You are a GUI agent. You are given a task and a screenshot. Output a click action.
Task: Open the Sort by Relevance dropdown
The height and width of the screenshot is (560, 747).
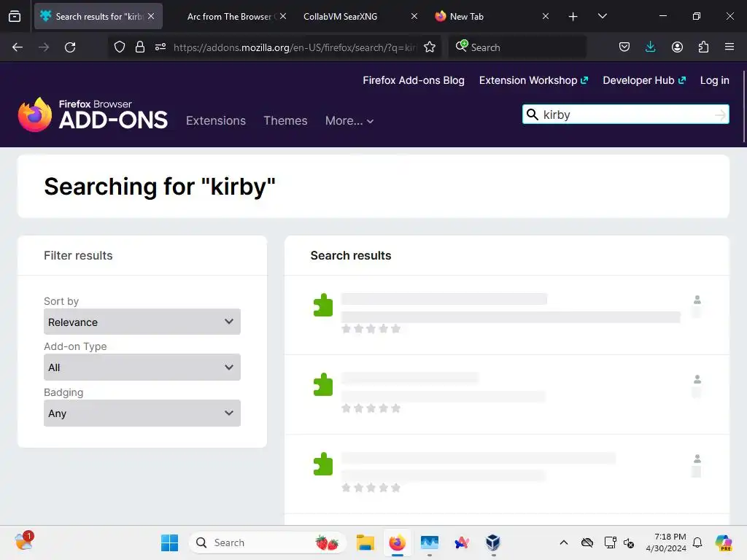coord(142,322)
